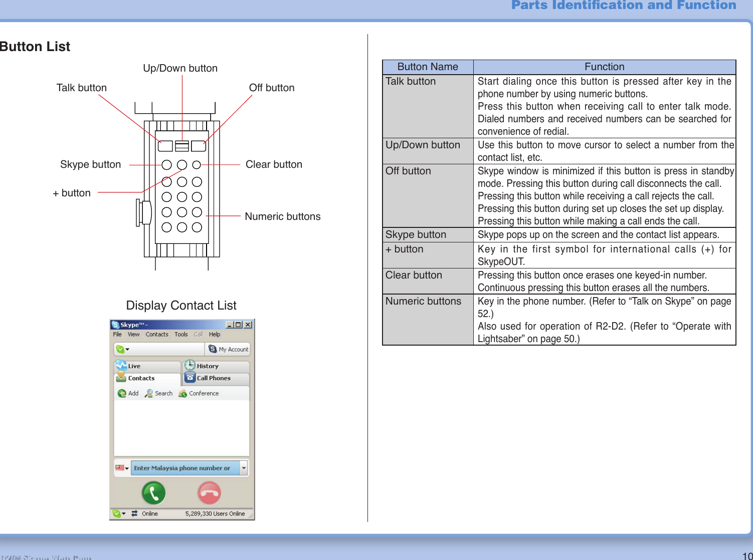This screenshot has height=560, width=753.
Task: Click the Parts Identification and Function header
Action: coord(624,6)
